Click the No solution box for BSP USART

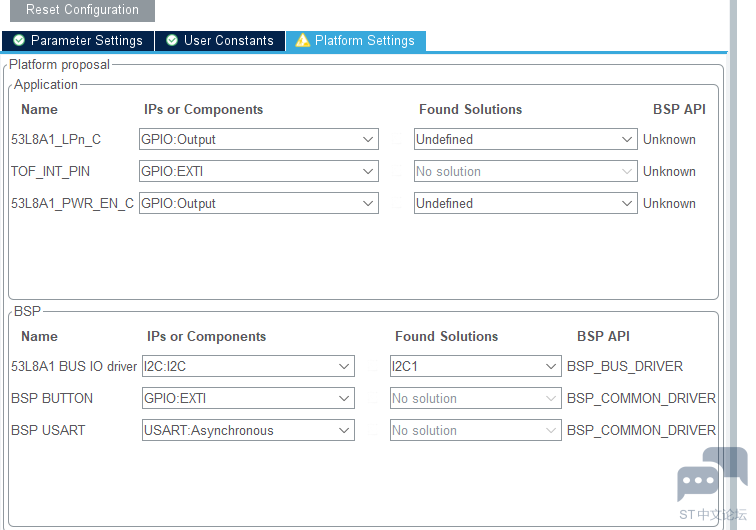pos(475,430)
